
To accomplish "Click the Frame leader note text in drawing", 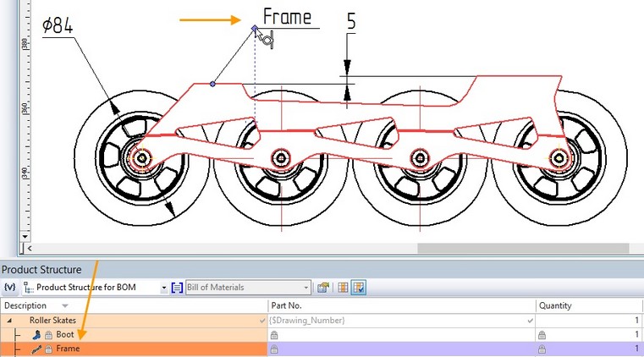I will 287,18.
